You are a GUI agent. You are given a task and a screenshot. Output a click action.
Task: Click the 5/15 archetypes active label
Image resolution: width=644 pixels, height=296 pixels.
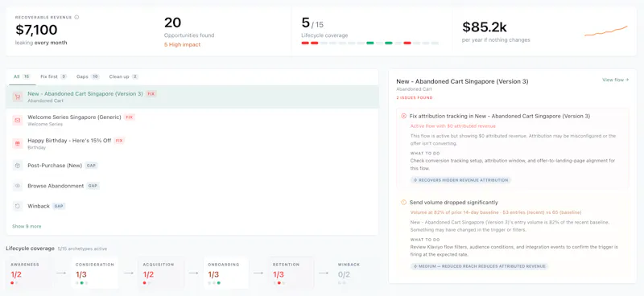point(83,249)
